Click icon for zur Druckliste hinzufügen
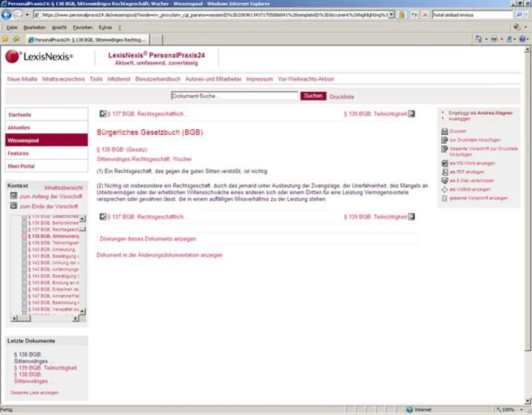 tap(444, 140)
